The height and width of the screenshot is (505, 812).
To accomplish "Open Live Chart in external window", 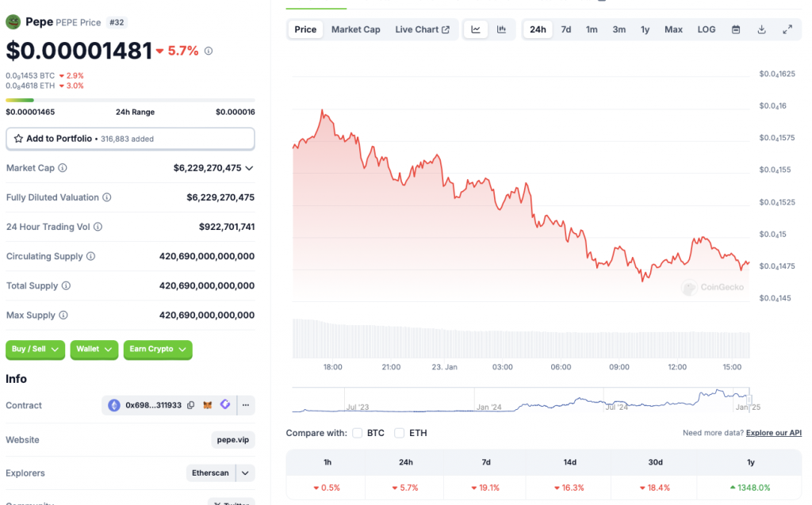I will click(422, 29).
